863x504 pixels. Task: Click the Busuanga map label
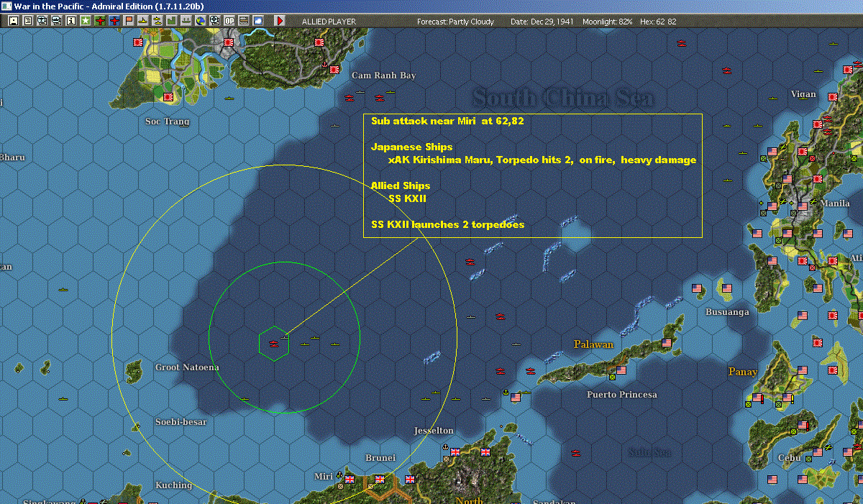(x=727, y=312)
